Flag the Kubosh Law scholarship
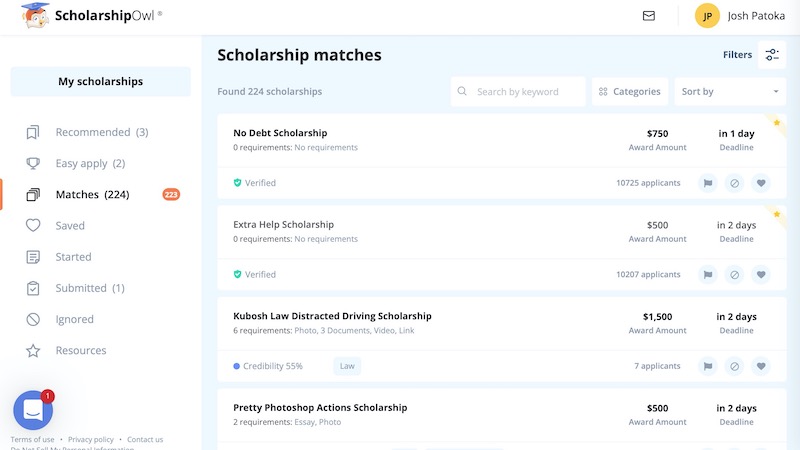 708,366
